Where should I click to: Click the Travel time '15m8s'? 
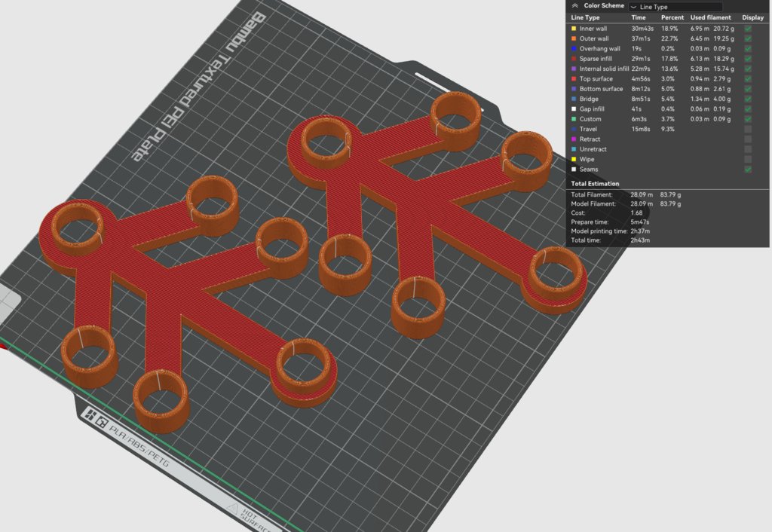click(x=641, y=129)
